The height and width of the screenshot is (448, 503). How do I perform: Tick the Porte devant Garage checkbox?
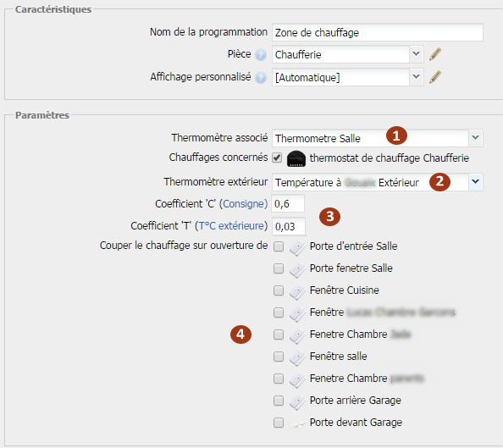click(x=279, y=423)
